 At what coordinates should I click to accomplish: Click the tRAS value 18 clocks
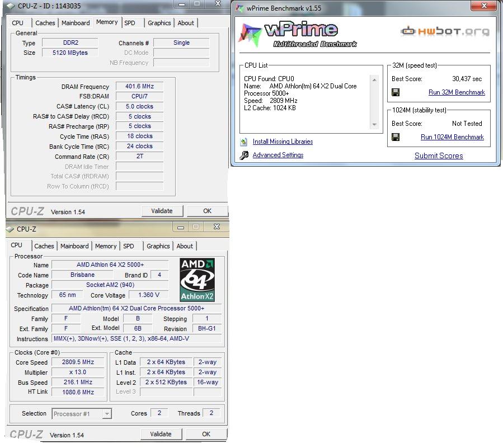tap(139, 136)
